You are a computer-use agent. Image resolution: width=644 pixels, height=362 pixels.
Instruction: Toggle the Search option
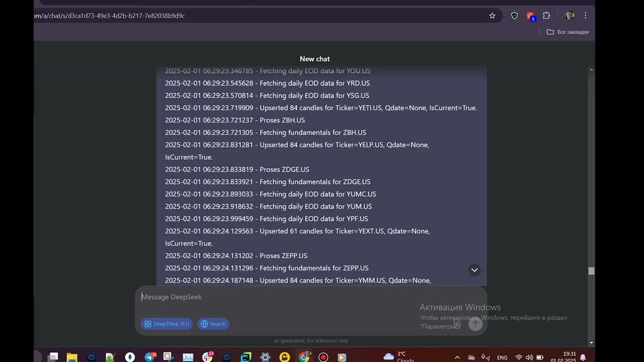(x=213, y=324)
